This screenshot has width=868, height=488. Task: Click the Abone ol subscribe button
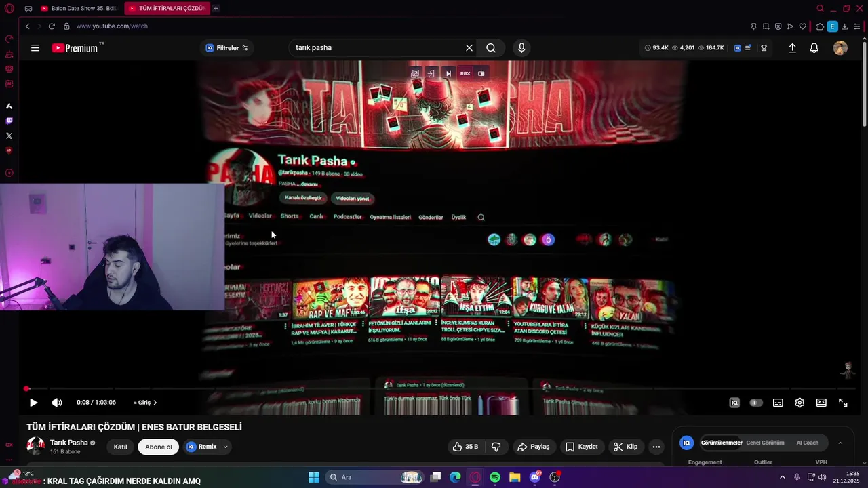click(159, 447)
